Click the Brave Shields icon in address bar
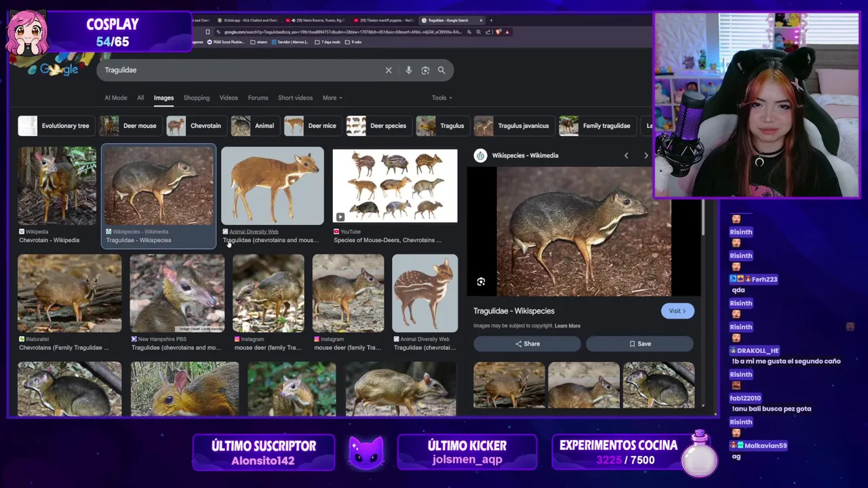 498,32
